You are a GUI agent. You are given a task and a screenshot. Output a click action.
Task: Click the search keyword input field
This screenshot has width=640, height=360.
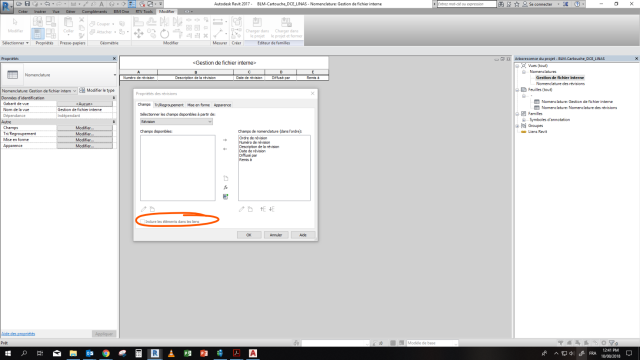466,4
